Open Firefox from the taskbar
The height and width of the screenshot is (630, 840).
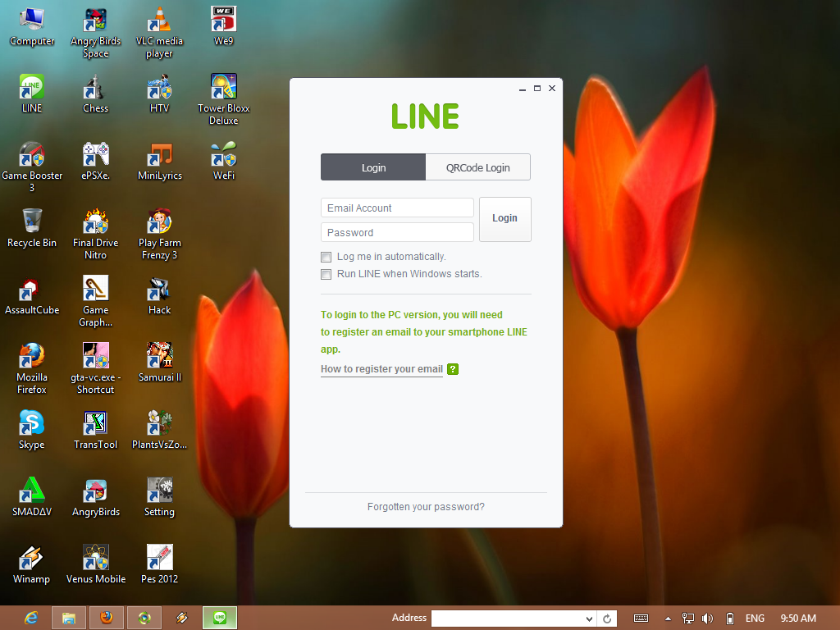[107, 619]
